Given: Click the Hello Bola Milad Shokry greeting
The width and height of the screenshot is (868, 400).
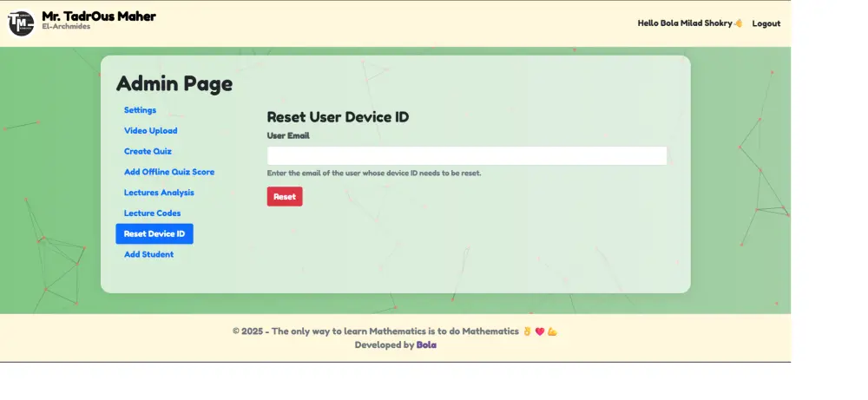Looking at the screenshot, I should pyautogui.click(x=690, y=23).
